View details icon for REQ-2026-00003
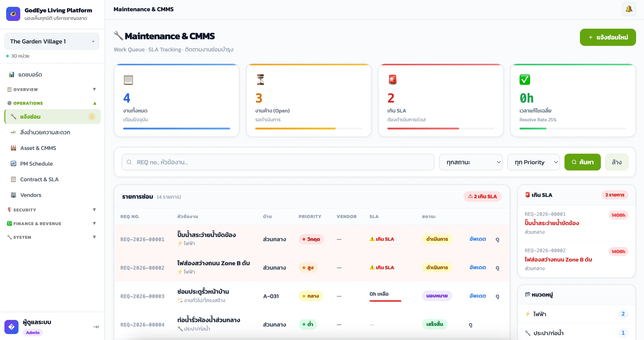This screenshot has width=644, height=340. [498, 296]
